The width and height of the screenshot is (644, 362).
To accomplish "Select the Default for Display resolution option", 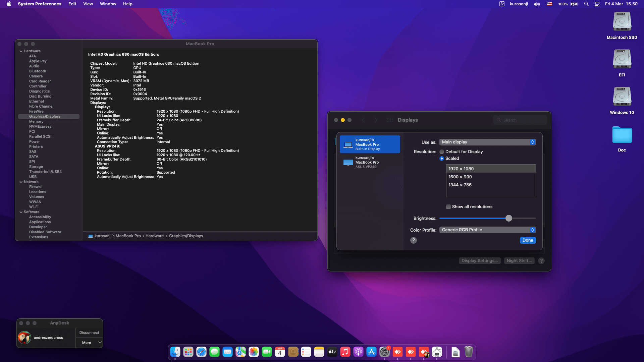I will [x=442, y=152].
